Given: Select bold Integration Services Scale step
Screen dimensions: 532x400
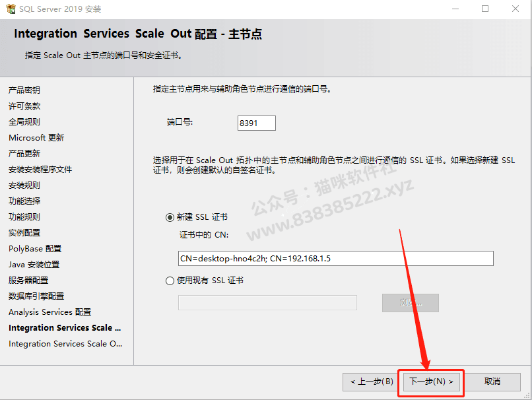Looking at the screenshot, I should click(65, 328).
